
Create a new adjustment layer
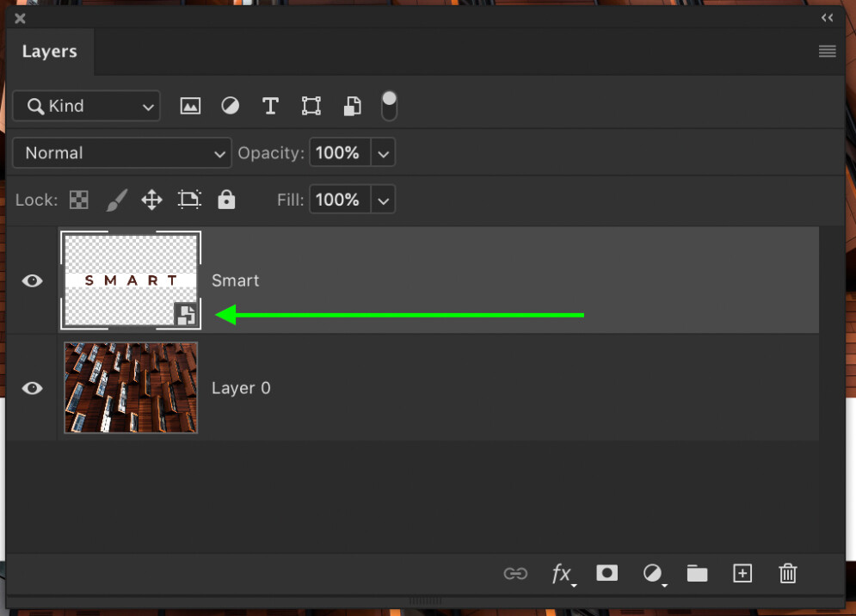click(x=652, y=574)
